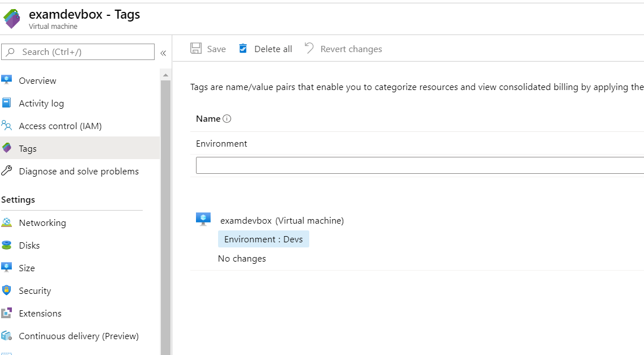The image size is (644, 355).
Task: Click the Save floppy disk icon
Action: [x=196, y=49]
